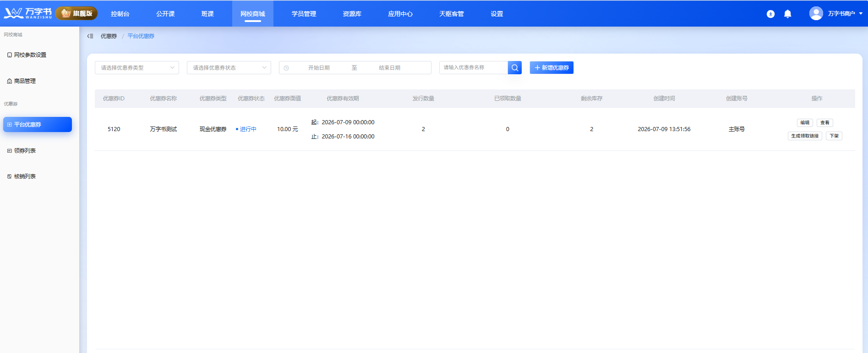The width and height of the screenshot is (868, 353).
Task: Click coupon ID 5120 cell
Action: [x=114, y=129]
